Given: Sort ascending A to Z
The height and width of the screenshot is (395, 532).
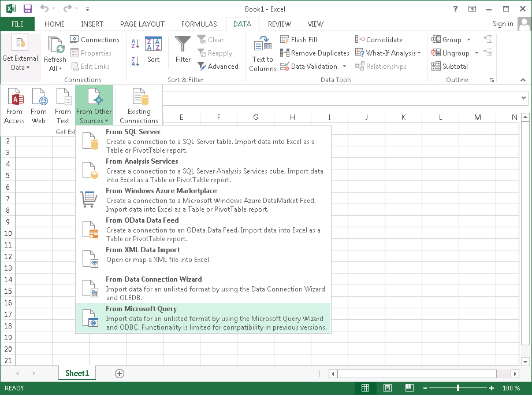Looking at the screenshot, I should (136, 43).
